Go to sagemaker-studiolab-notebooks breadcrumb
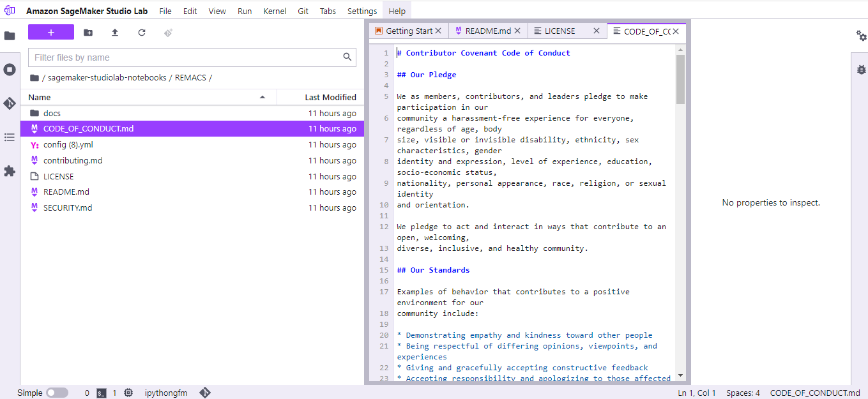 tap(107, 78)
